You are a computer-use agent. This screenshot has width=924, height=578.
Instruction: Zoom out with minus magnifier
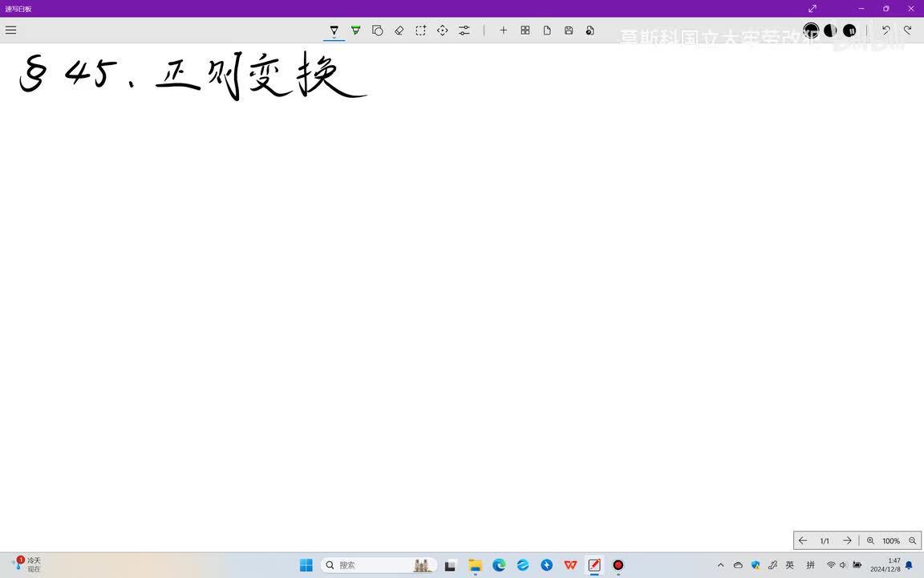coord(912,541)
